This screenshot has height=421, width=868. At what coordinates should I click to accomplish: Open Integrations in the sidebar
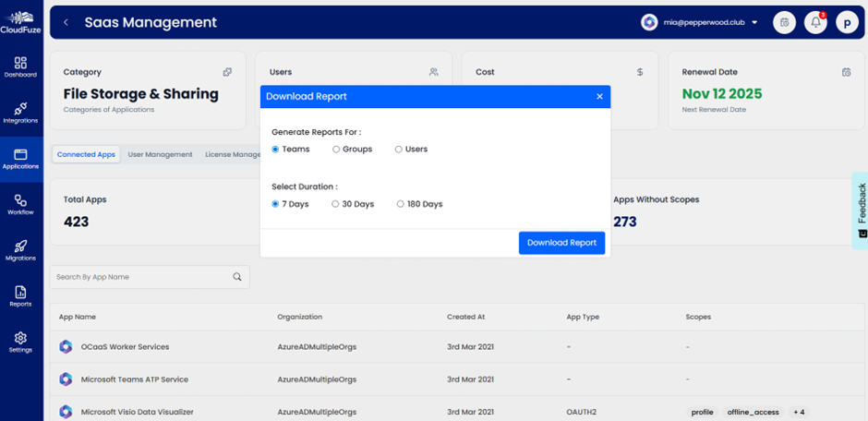20,108
